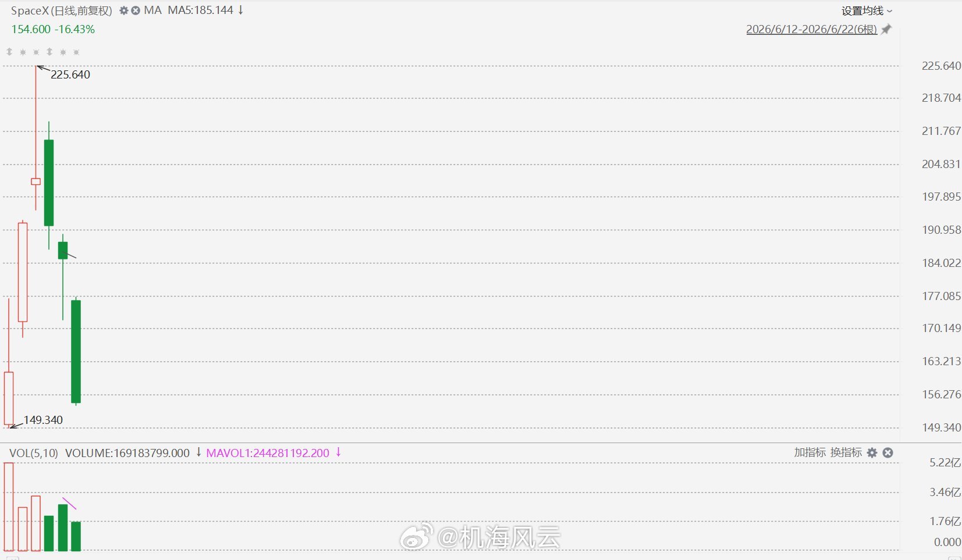Image resolution: width=962 pixels, height=560 pixels.
Task: Click the MAVOL1:244281192.200 reading
Action: click(x=268, y=453)
